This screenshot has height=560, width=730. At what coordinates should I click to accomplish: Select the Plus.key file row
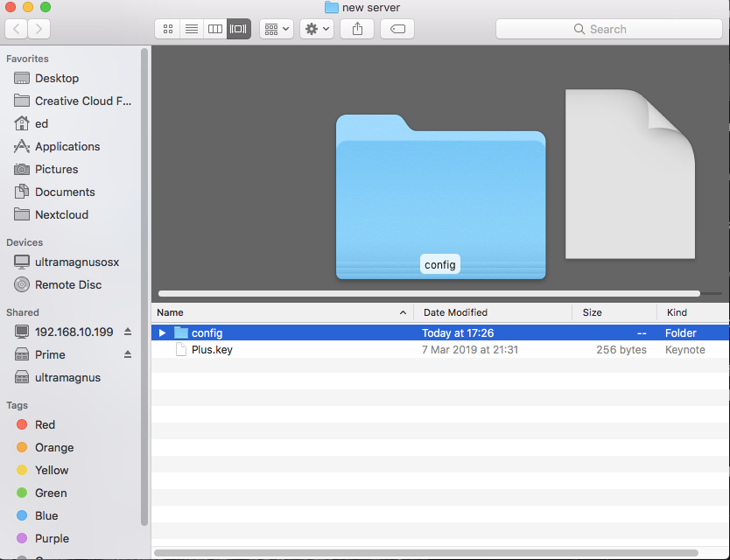[x=440, y=350]
